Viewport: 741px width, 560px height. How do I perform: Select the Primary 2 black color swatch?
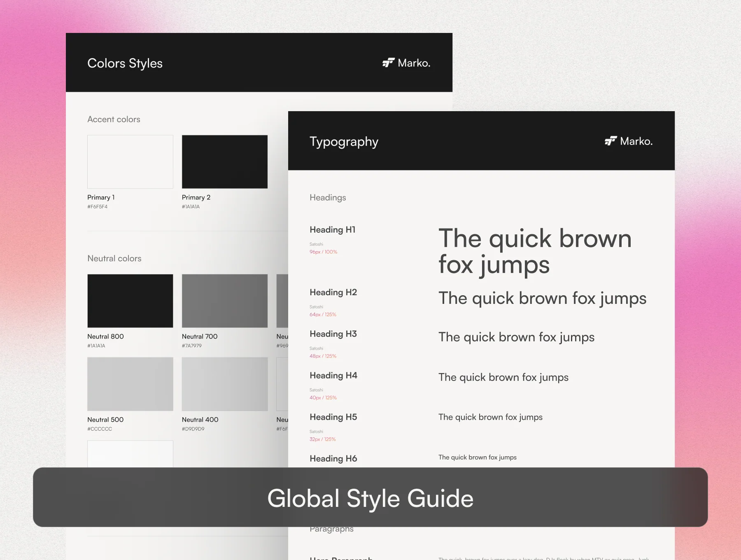[225, 162]
